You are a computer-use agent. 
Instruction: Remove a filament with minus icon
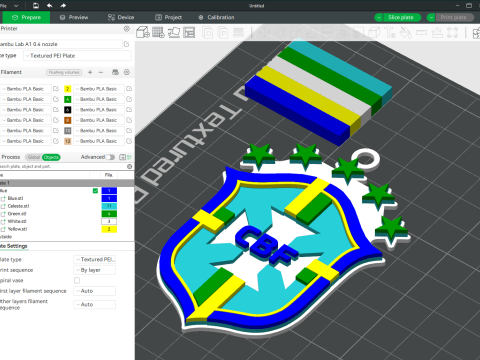pyautogui.click(x=101, y=72)
